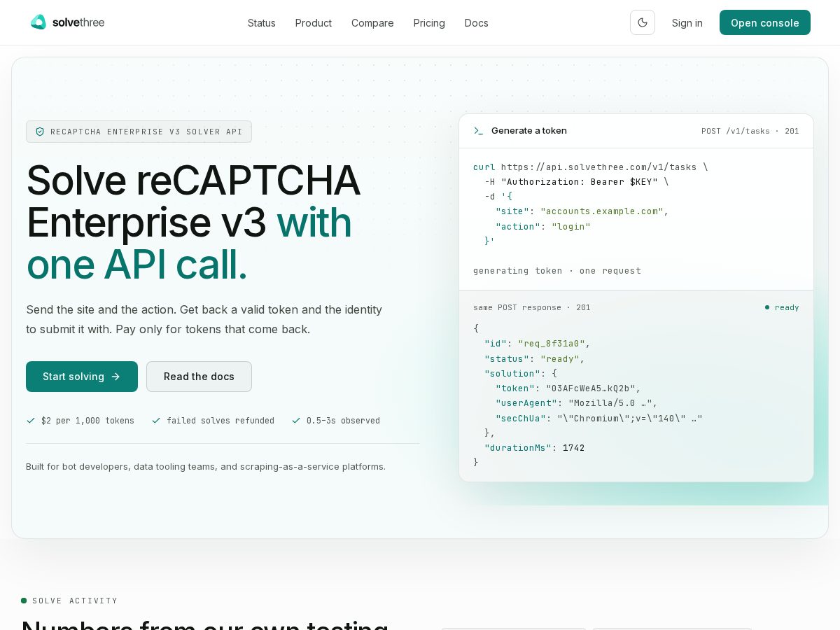Screen dimensions: 840x630
Task: Click the curl URL line in code
Action: [591, 167]
